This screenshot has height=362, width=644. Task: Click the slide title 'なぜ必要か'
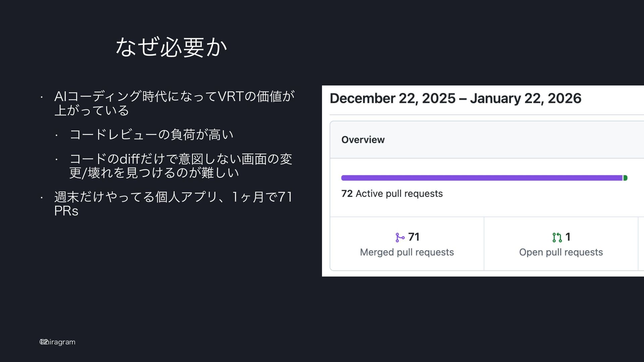(171, 47)
